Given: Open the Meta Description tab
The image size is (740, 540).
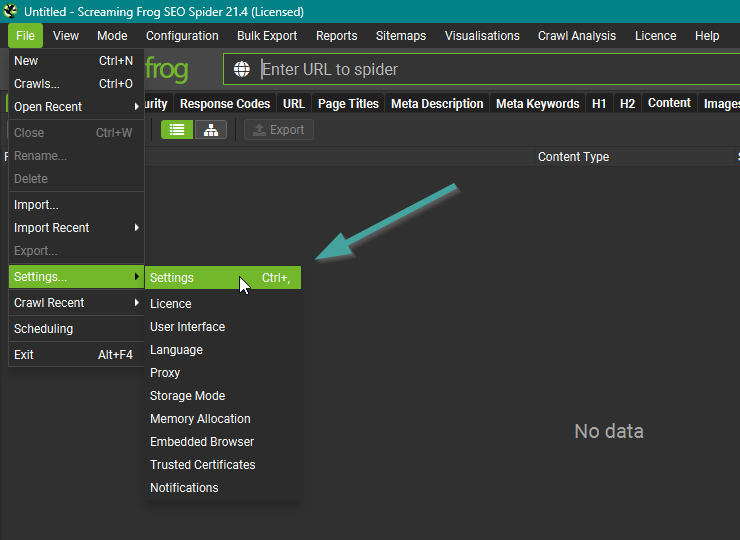Looking at the screenshot, I should pyautogui.click(x=437, y=104).
